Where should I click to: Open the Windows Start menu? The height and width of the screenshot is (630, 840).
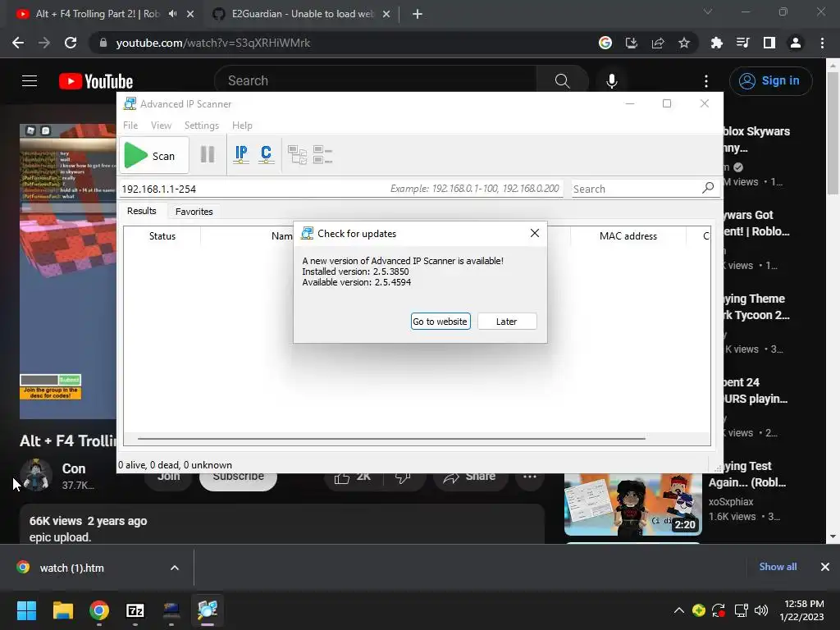click(26, 610)
